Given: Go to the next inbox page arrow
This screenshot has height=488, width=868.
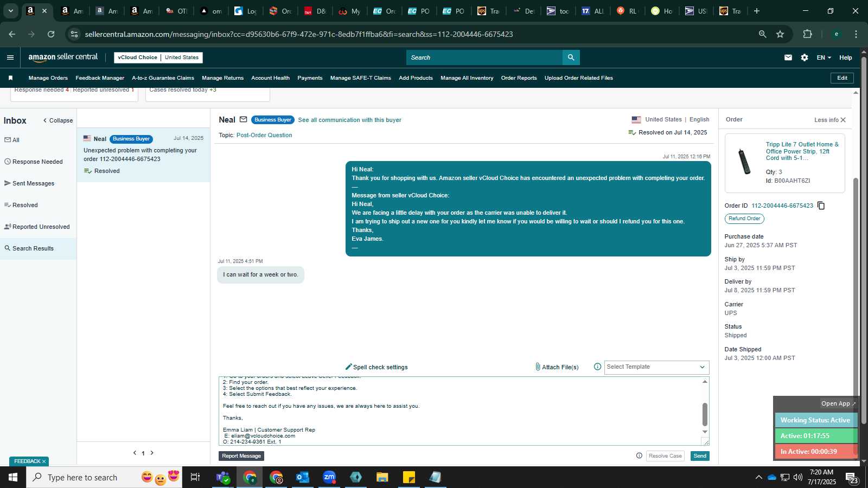Looking at the screenshot, I should coord(152,453).
